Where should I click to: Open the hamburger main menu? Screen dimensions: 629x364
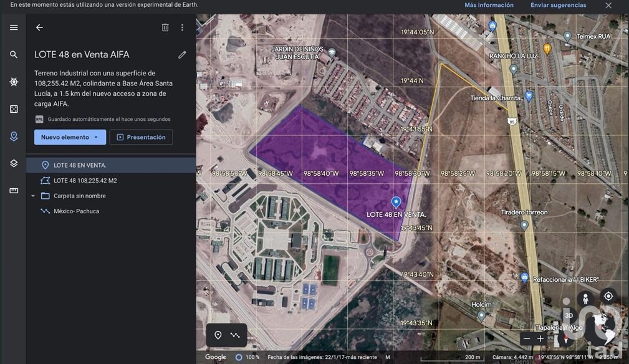coord(14,27)
